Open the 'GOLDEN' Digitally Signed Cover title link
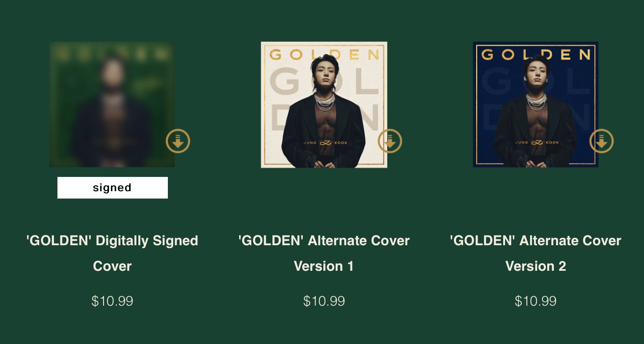The width and height of the screenshot is (644, 344). pyautogui.click(x=112, y=254)
